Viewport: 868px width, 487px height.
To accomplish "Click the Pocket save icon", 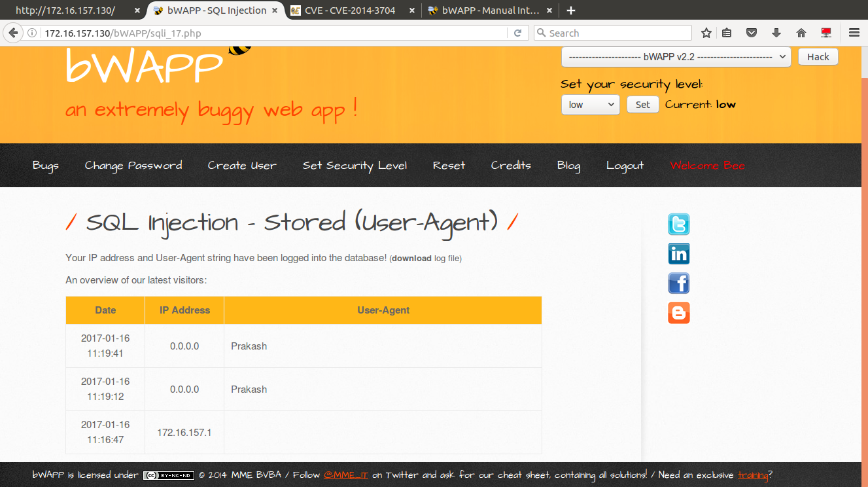I will [751, 33].
